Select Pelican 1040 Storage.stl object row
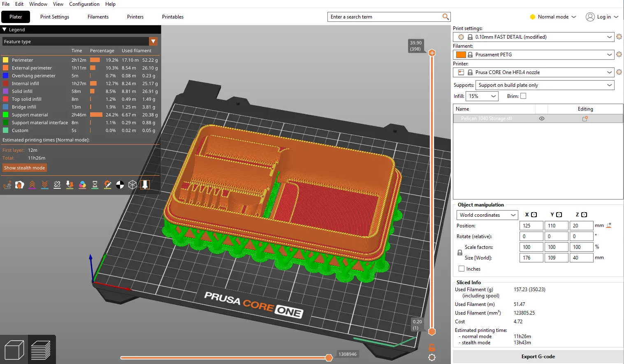This screenshot has width=624, height=364. [x=538, y=118]
